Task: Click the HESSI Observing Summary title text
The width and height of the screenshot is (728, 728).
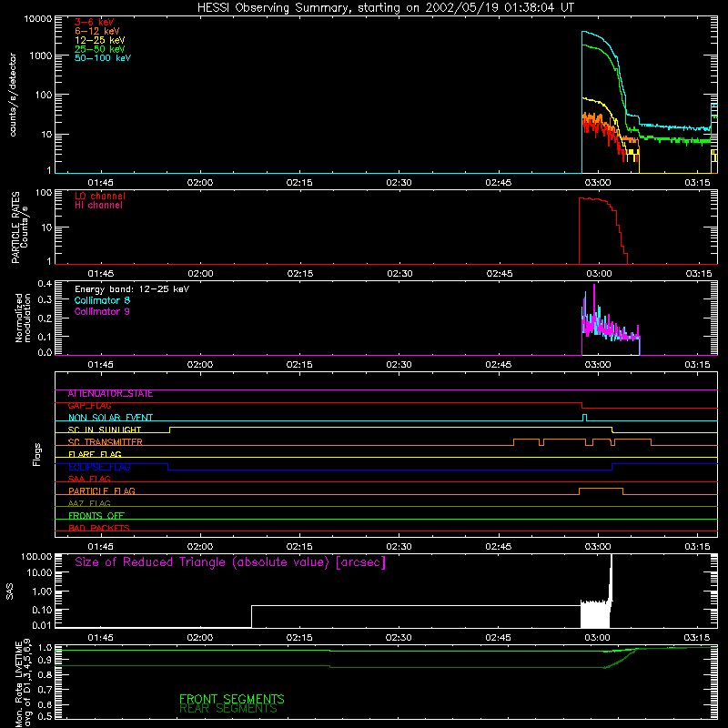Action: tap(385, 8)
